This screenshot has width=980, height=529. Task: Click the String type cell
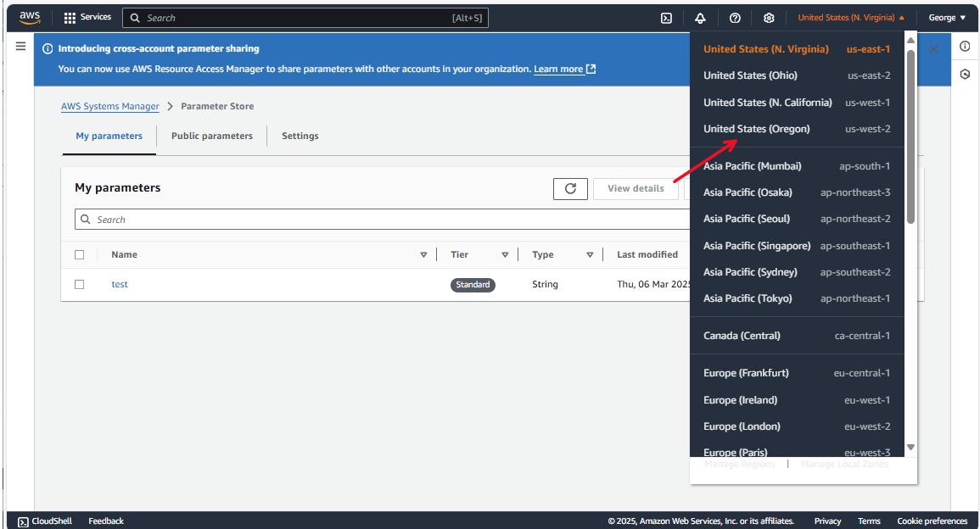coord(545,284)
